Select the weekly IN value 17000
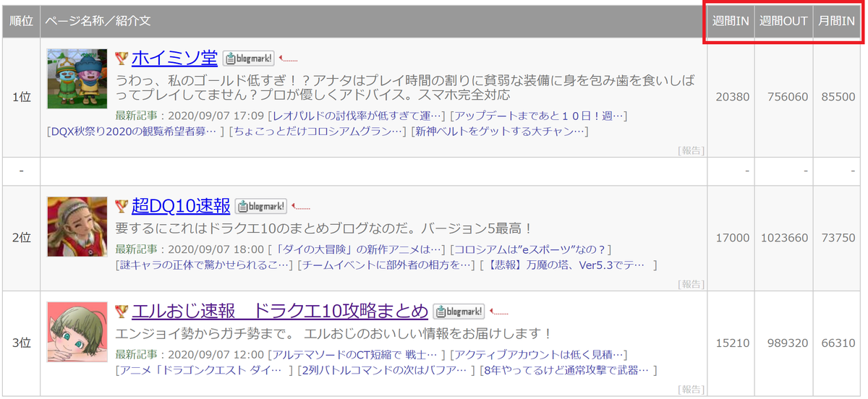The height and width of the screenshot is (399, 868). tap(733, 238)
